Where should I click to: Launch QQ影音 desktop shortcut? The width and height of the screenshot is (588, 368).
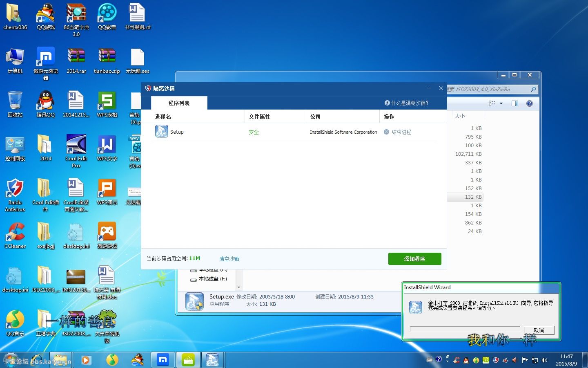pyautogui.click(x=107, y=13)
